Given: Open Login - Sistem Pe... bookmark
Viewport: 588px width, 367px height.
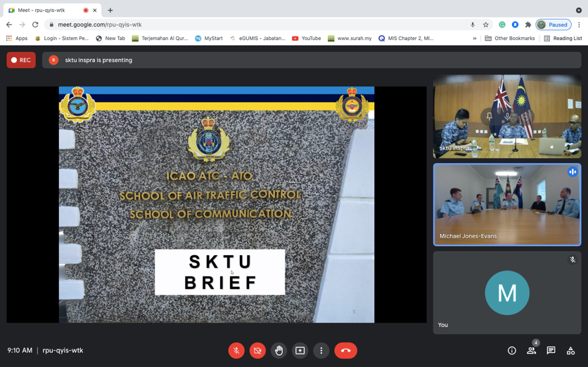Looking at the screenshot, I should pyautogui.click(x=62, y=38).
